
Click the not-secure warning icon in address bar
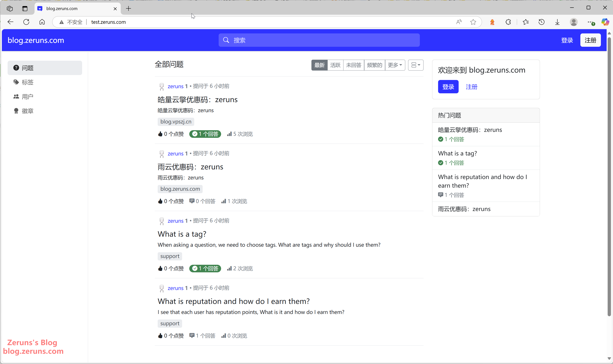pyautogui.click(x=62, y=22)
